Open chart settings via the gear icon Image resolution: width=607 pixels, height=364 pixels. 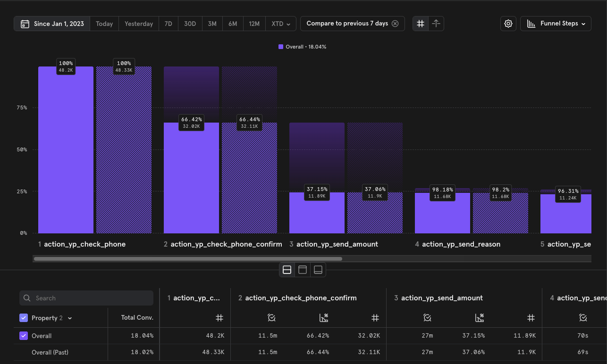[508, 24]
